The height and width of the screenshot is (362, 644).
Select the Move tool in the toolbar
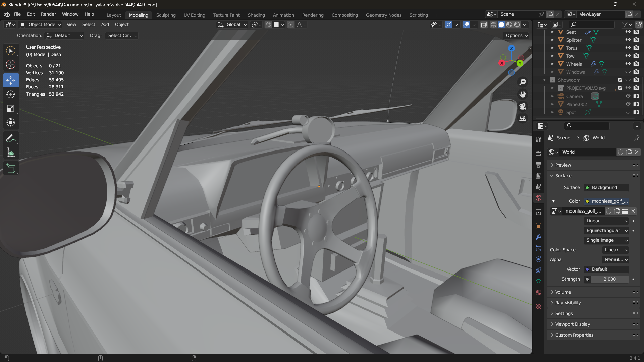[x=11, y=80]
